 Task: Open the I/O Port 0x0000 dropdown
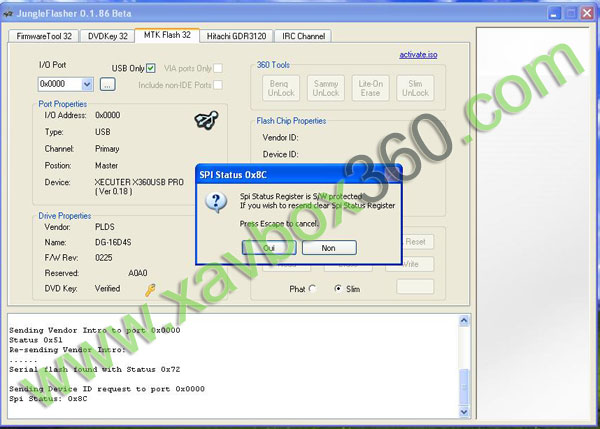[87, 84]
